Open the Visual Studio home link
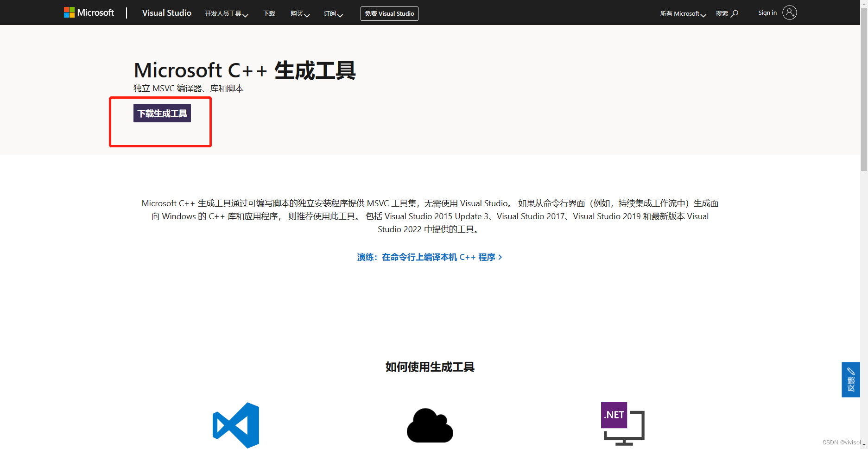This screenshot has width=868, height=449. coord(166,13)
